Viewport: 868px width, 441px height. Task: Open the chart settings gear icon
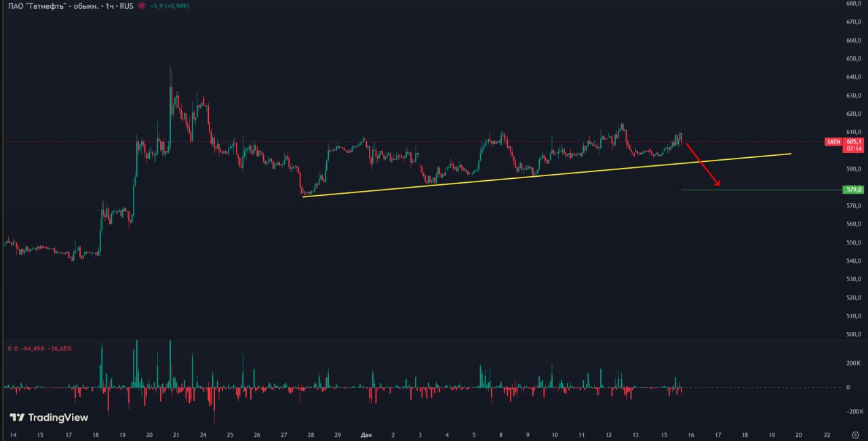tap(854, 434)
